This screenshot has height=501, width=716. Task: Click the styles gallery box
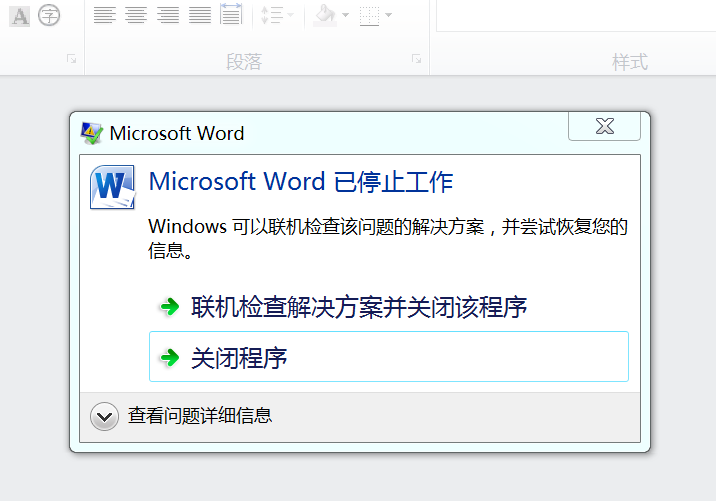(x=576, y=16)
